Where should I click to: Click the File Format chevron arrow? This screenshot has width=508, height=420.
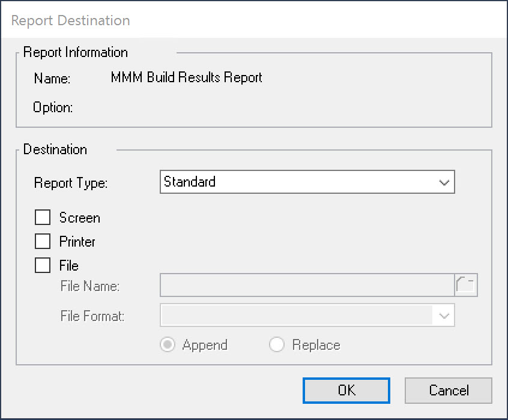[444, 316]
